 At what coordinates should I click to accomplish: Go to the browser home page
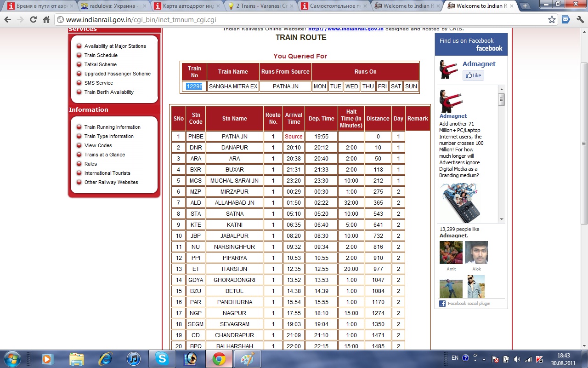click(x=46, y=20)
